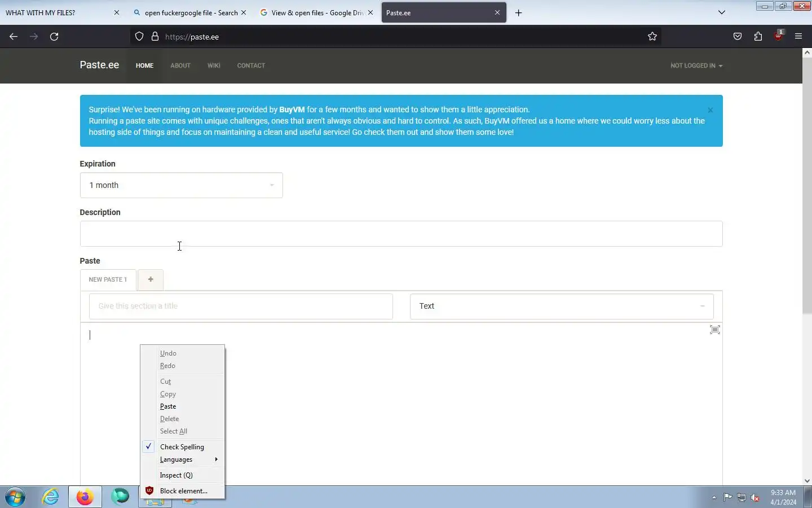Screen dimensions: 812x508
Task: Open the CONTACT navigation link
Action: [251, 65]
